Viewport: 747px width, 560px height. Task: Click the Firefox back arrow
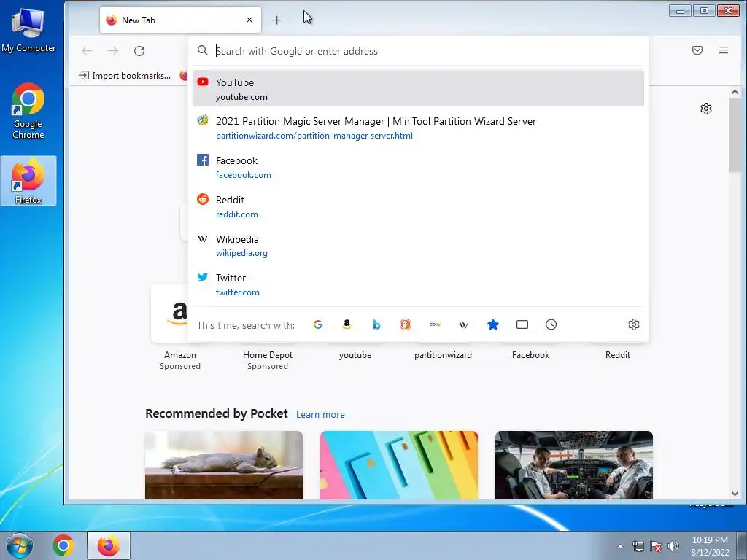tap(87, 51)
